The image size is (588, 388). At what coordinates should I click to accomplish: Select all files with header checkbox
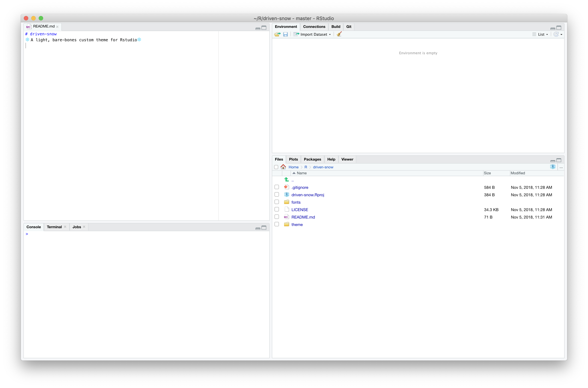[x=276, y=167]
